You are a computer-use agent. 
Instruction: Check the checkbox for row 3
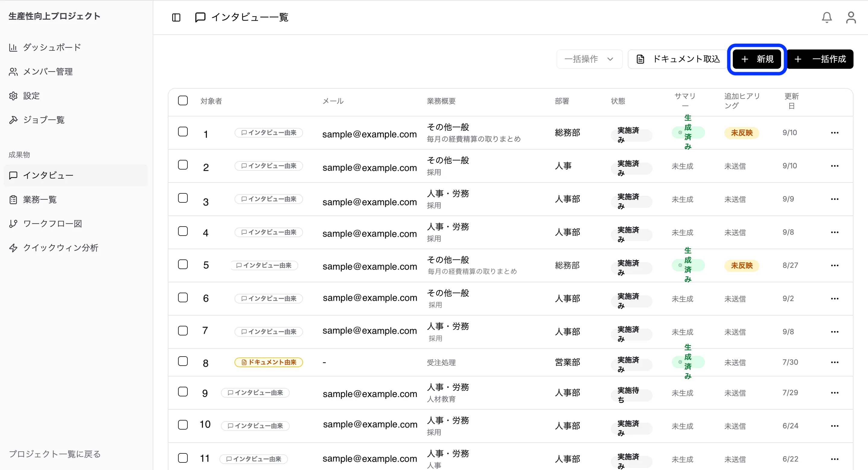tap(183, 198)
